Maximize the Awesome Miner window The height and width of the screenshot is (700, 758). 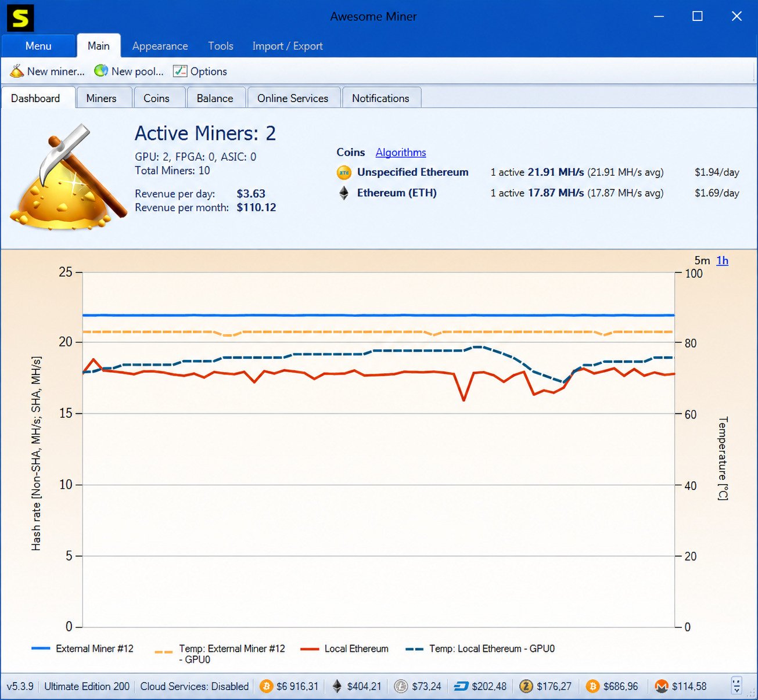pyautogui.click(x=698, y=16)
